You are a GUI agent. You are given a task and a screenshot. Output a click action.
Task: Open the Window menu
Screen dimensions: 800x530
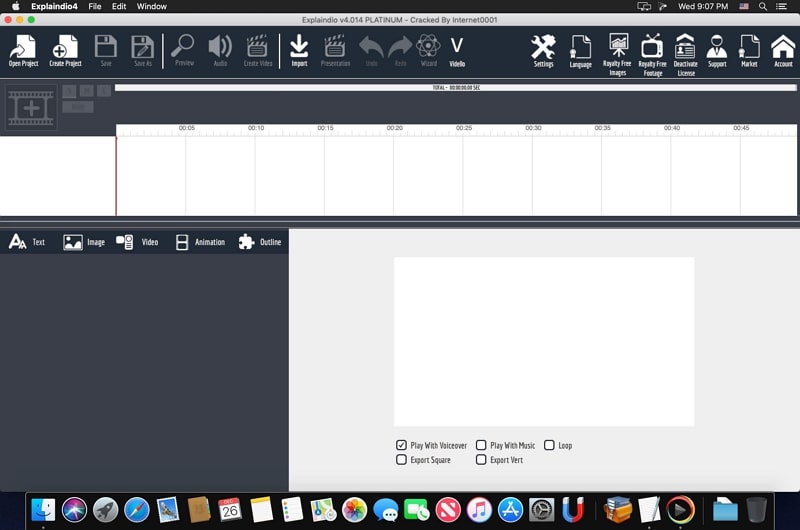[x=152, y=6]
